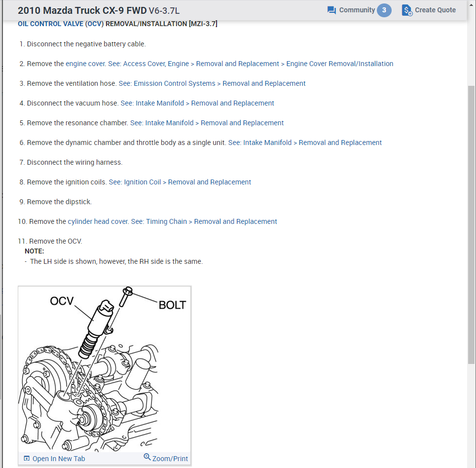
Task: Open Emission Control Systems Removal and Replacement link
Action: click(212, 83)
